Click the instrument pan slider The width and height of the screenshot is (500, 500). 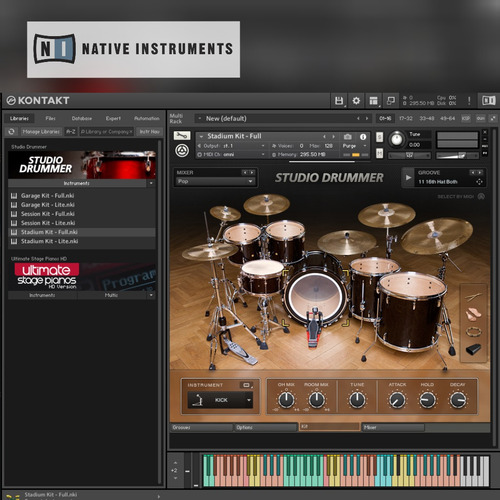[410, 155]
